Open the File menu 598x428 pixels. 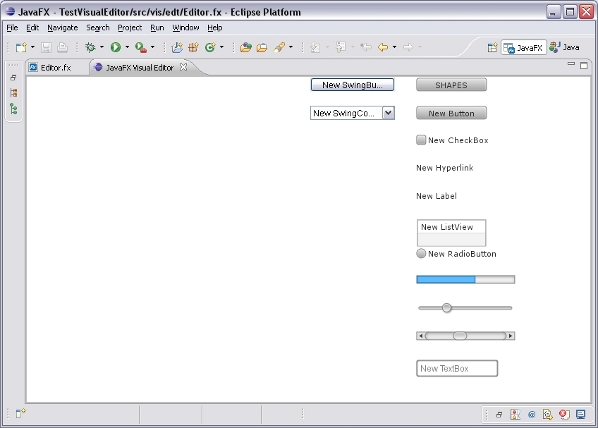(12, 28)
